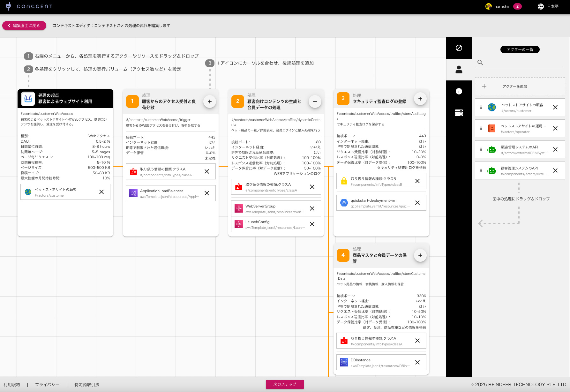The height and width of the screenshot is (392, 570).
Task: Remove ApplicationLoadBalancer from process 1
Action: pos(207,193)
